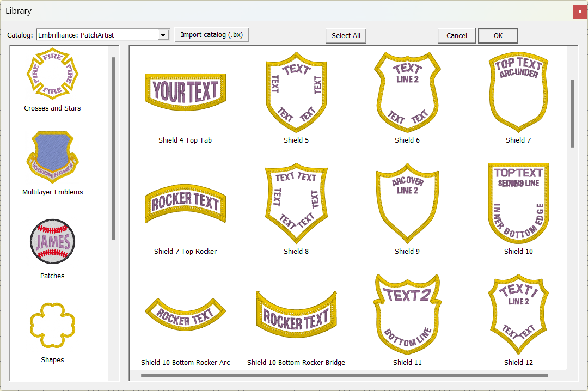Confirm selection with the OK button
The height and width of the screenshot is (391, 588).
click(x=498, y=35)
